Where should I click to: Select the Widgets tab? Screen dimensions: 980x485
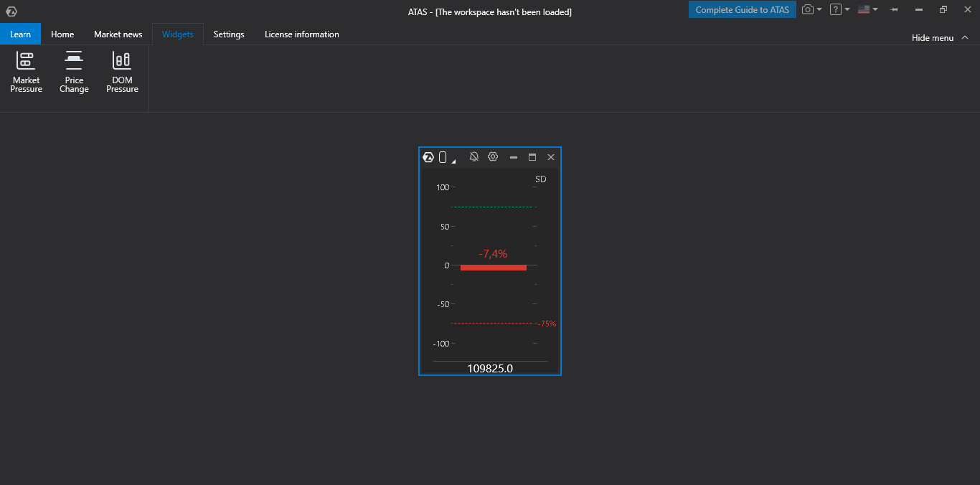(178, 34)
